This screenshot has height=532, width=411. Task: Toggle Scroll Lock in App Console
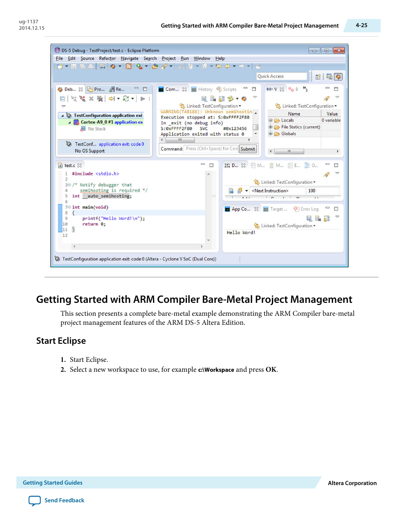tap(327, 218)
